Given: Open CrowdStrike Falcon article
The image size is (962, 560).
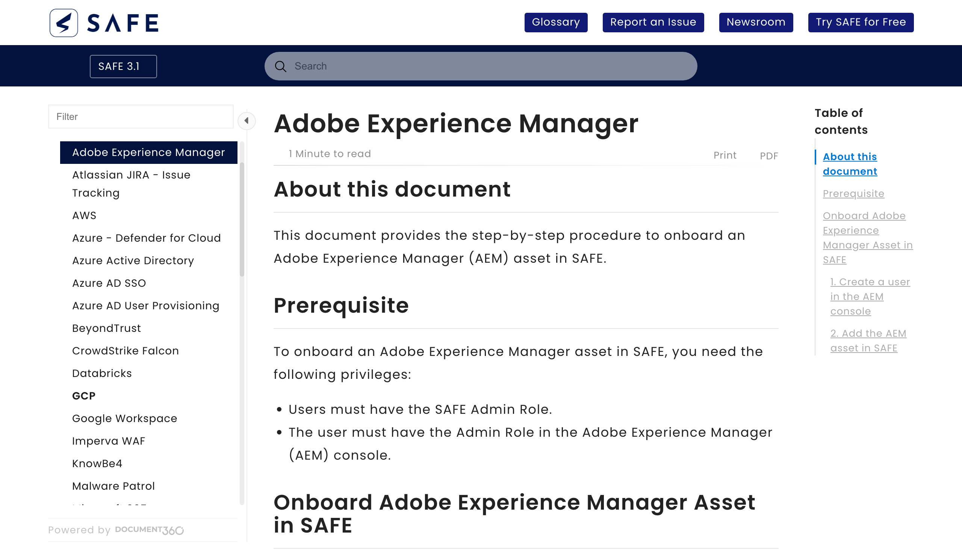Looking at the screenshot, I should 125,351.
